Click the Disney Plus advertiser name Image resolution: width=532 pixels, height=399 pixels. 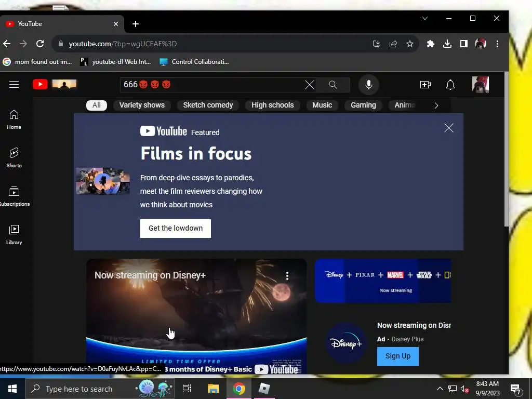coord(407,339)
